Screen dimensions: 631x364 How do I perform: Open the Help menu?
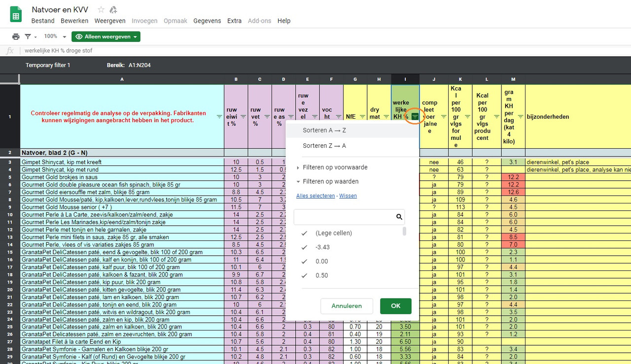tap(284, 21)
